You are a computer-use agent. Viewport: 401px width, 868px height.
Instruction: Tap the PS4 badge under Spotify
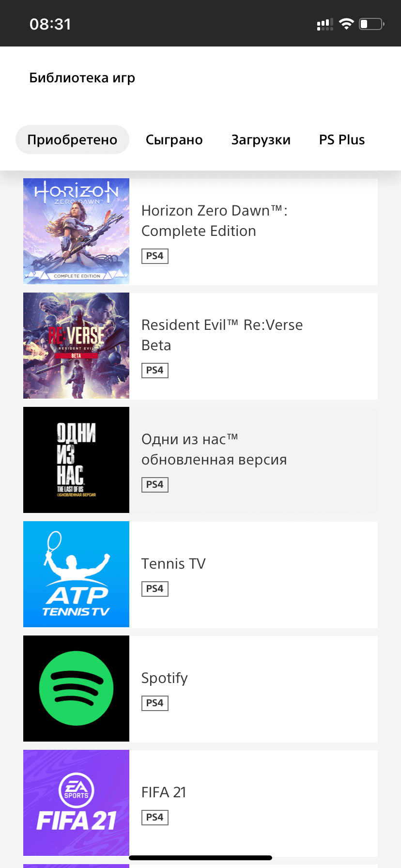[155, 703]
